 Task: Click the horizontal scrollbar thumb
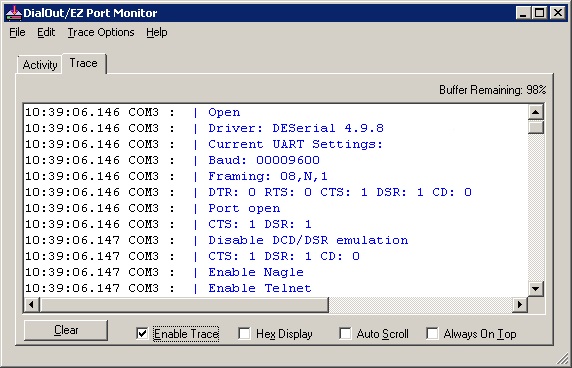coord(184,305)
